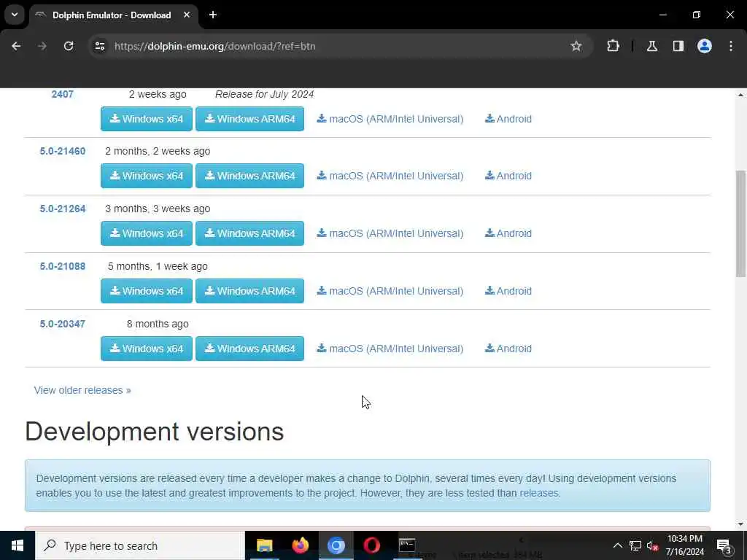
Task: Download Android build for 5.0-21460
Action: pos(508,176)
